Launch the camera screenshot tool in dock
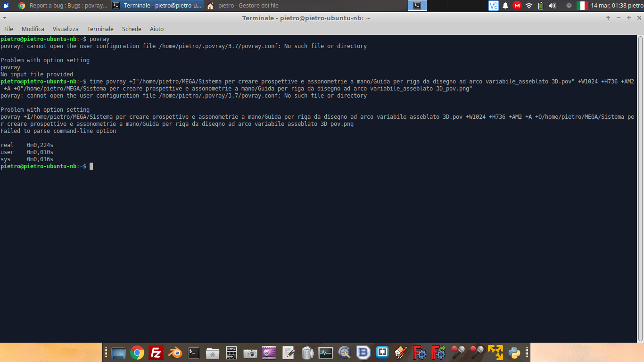 click(250, 353)
